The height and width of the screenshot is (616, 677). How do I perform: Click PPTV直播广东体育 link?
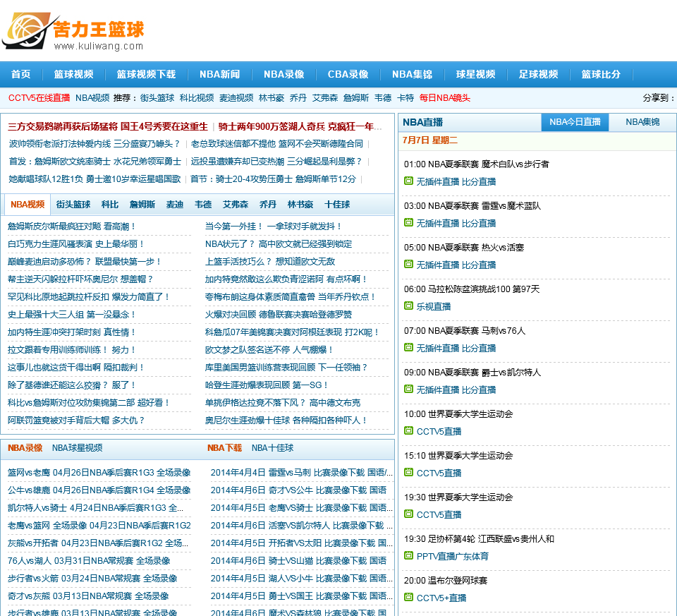[453, 557]
